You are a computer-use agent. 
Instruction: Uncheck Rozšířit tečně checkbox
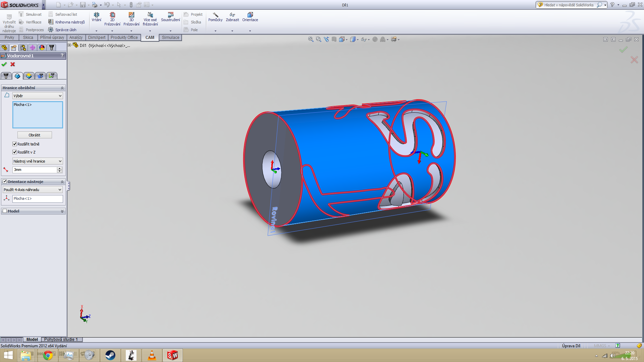click(x=14, y=144)
